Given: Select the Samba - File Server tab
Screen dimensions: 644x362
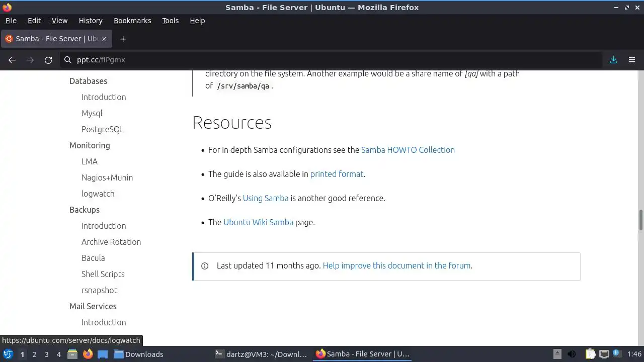Looking at the screenshot, I should point(56,39).
